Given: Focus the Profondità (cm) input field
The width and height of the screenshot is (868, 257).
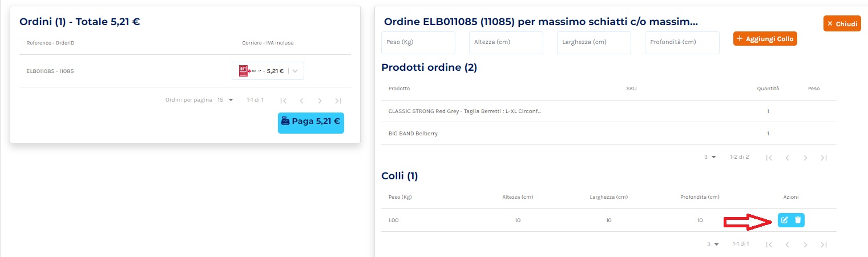Looking at the screenshot, I should click(x=682, y=43).
